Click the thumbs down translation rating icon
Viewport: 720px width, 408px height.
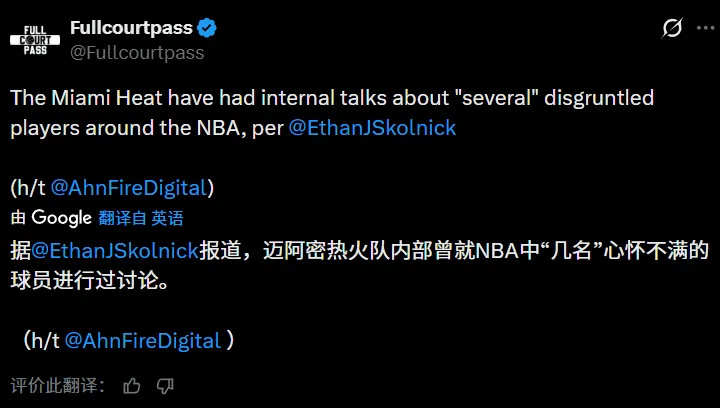[x=165, y=385]
